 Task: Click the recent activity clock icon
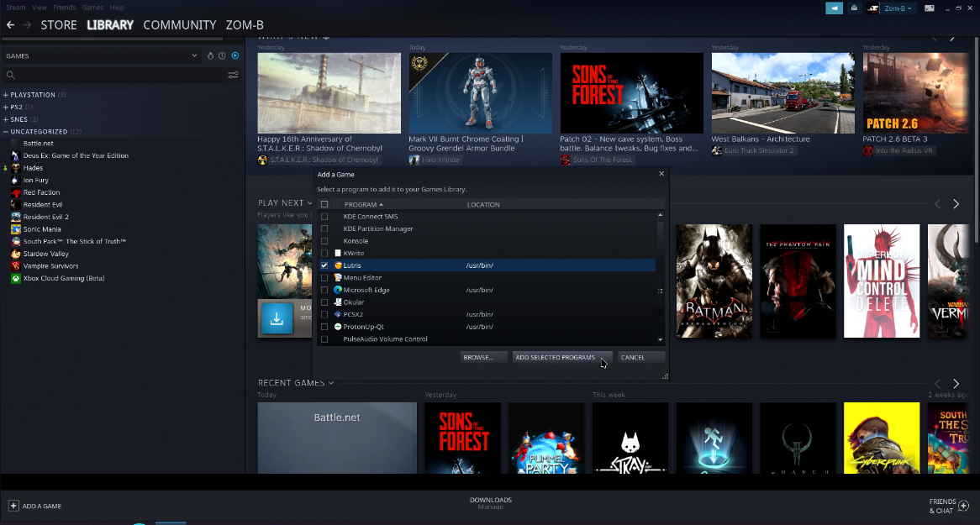(x=222, y=55)
